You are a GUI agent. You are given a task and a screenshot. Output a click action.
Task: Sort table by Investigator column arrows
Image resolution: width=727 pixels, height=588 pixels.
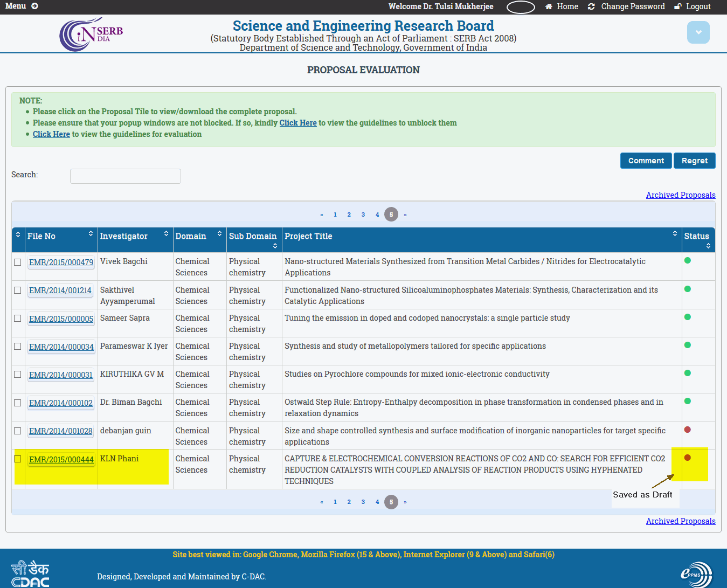pyautogui.click(x=166, y=233)
